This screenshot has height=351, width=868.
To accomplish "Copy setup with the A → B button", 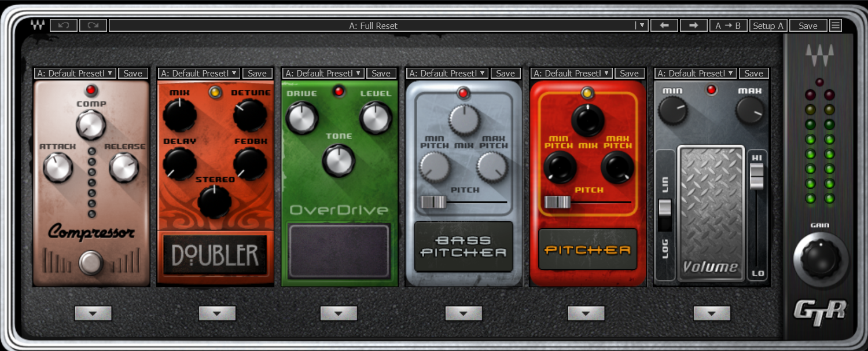I will coord(728,25).
